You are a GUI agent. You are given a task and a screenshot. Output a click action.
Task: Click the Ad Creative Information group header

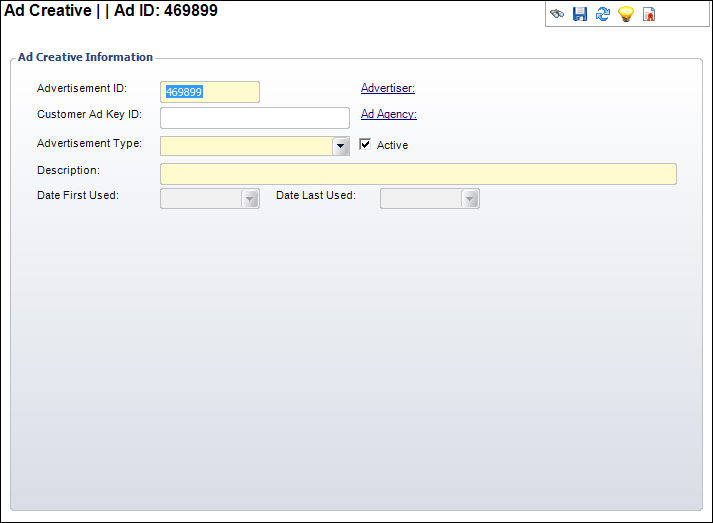click(85, 57)
